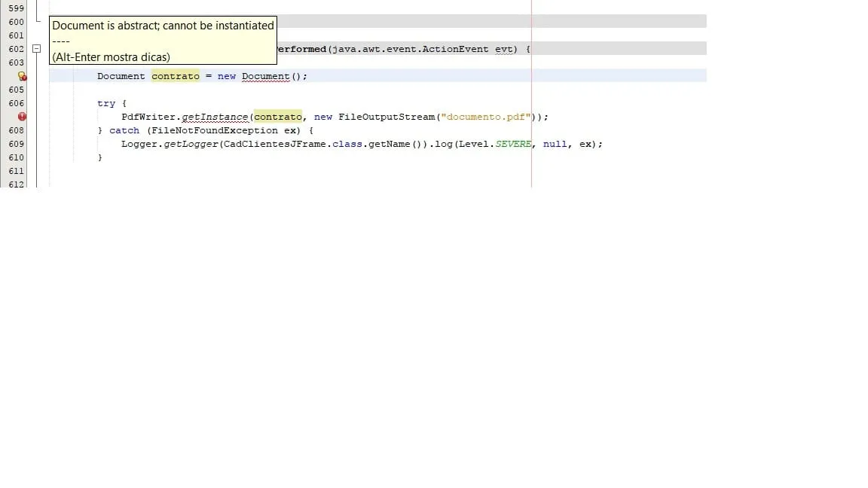The image size is (868, 488).
Task: Click line number 609 in the gutter
Action: 16,144
